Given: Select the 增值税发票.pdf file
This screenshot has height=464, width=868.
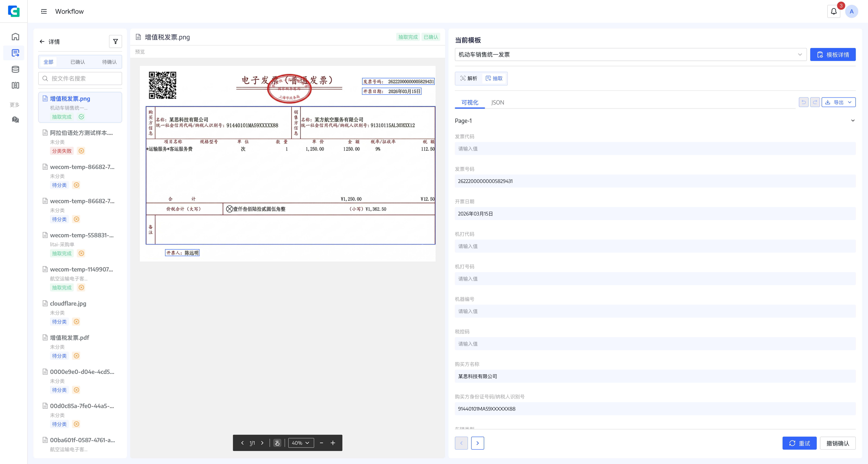Looking at the screenshot, I should pos(80,347).
